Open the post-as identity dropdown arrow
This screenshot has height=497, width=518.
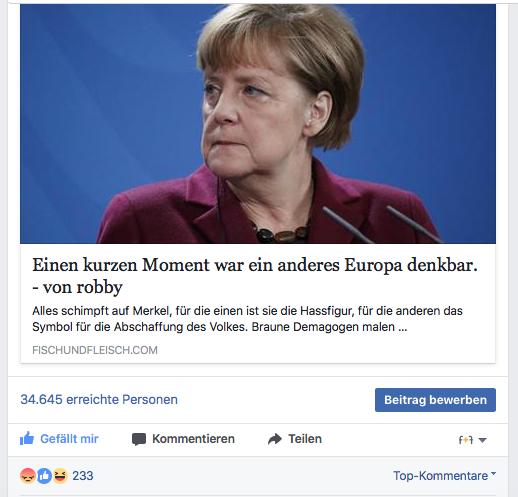(482, 440)
